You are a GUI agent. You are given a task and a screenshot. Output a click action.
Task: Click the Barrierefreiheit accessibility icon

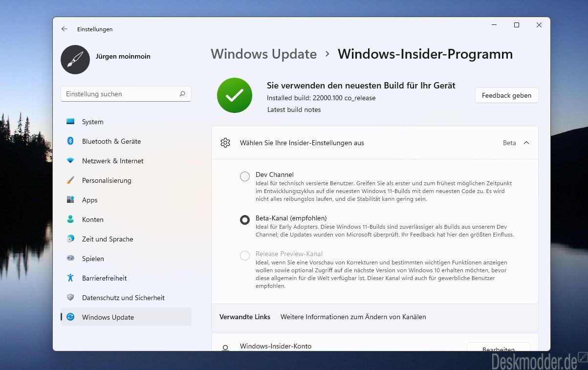click(x=70, y=278)
